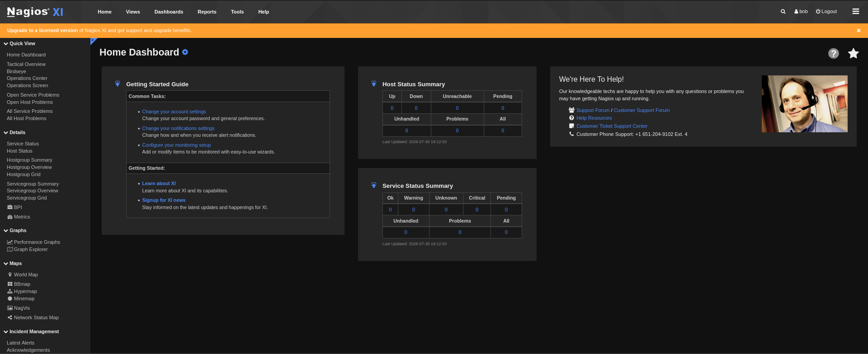Screen dimensions: 868x354
Task: Open Service Status in sidebar
Action: tap(23, 144)
